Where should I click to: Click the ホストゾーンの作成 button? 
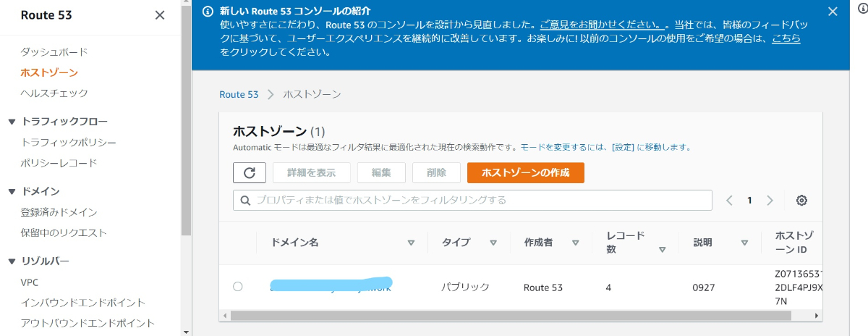pos(526,172)
